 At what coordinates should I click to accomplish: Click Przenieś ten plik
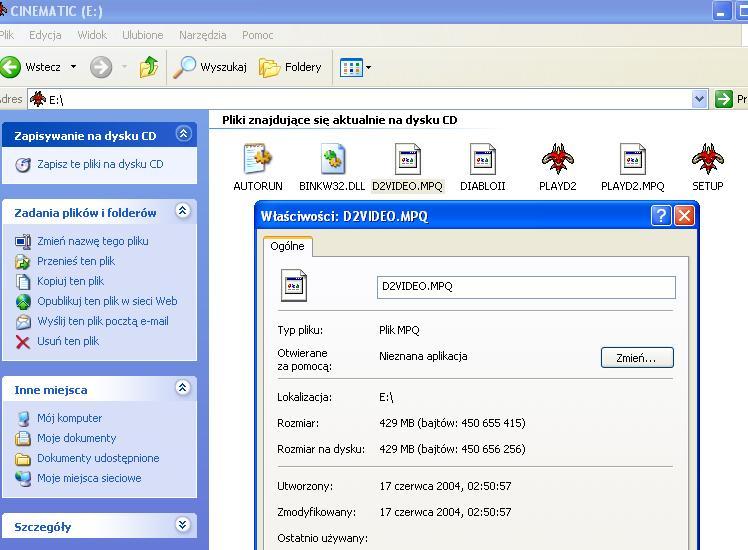76,261
